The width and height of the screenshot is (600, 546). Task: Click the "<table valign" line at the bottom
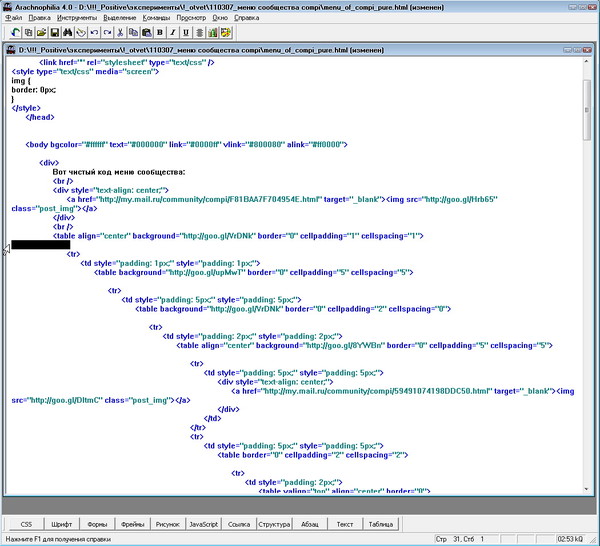pyautogui.click(x=344, y=490)
